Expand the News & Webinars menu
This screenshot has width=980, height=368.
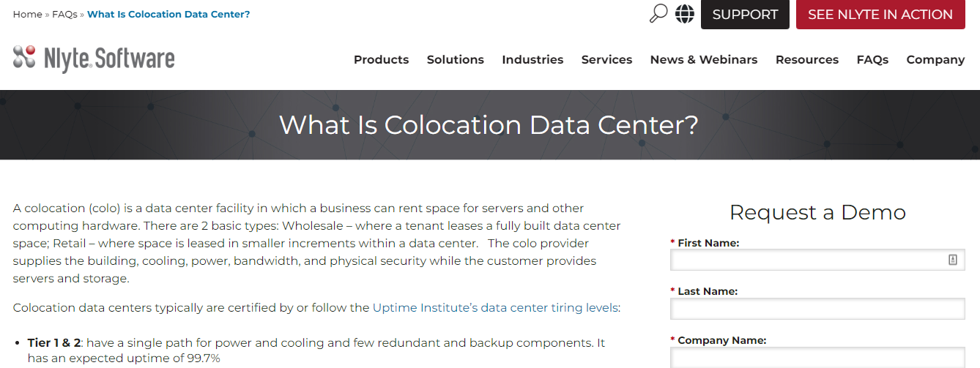pos(704,60)
